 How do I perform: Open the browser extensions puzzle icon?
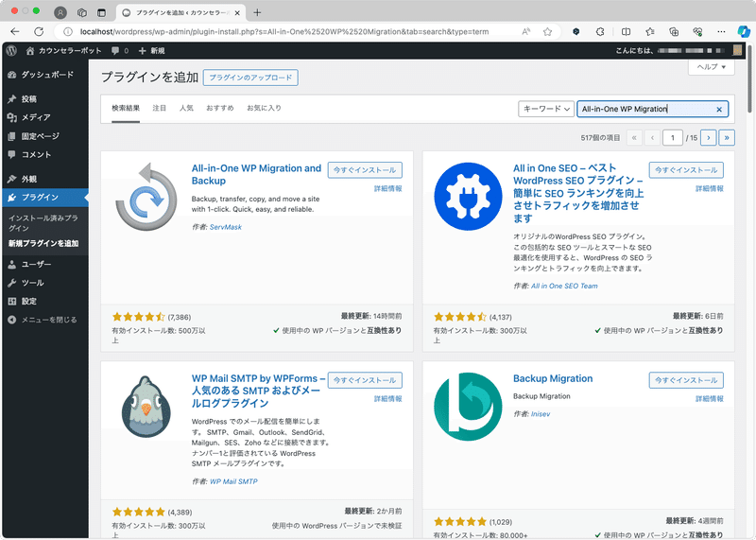click(600, 32)
